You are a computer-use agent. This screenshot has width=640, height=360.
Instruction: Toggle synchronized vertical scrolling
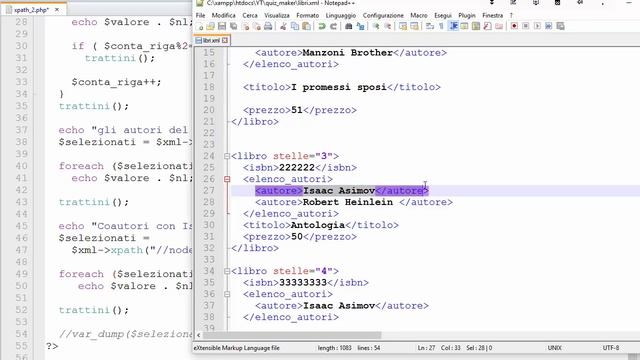[x=403, y=27]
